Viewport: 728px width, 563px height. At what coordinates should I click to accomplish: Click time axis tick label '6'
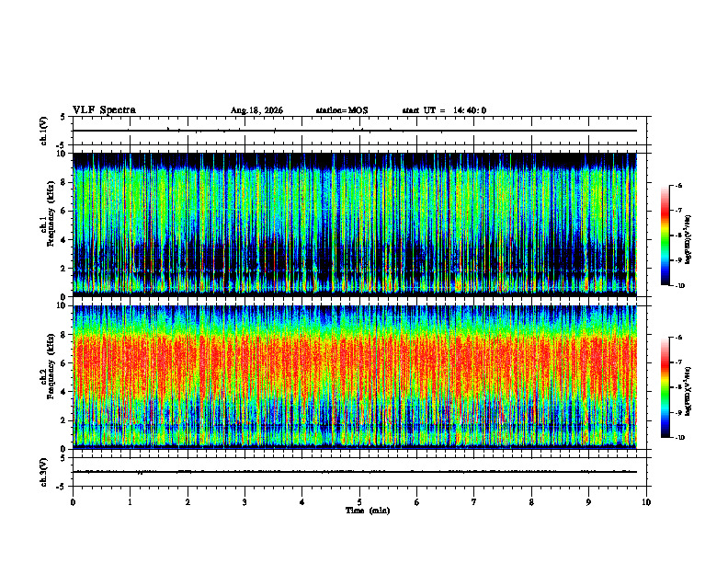pos(417,502)
